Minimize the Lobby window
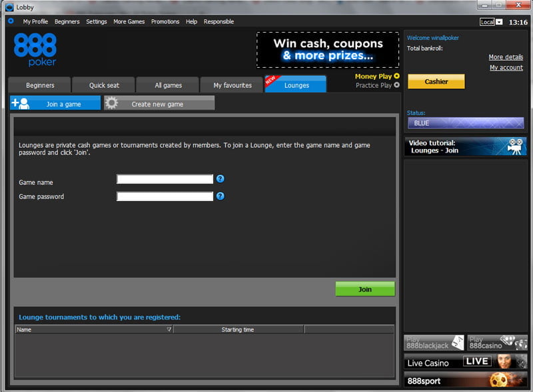Viewport: 533px width, 392px height. [x=484, y=5]
